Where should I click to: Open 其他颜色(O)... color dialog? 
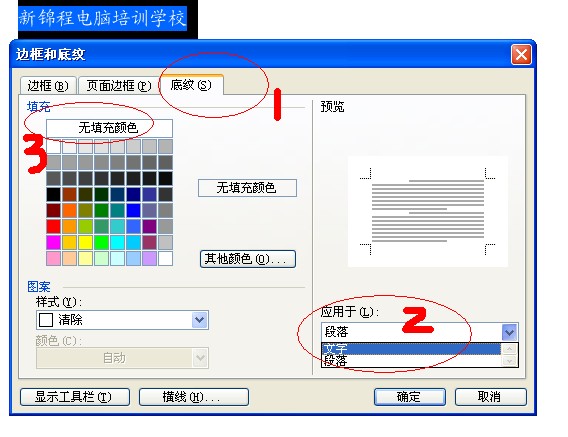[248, 259]
